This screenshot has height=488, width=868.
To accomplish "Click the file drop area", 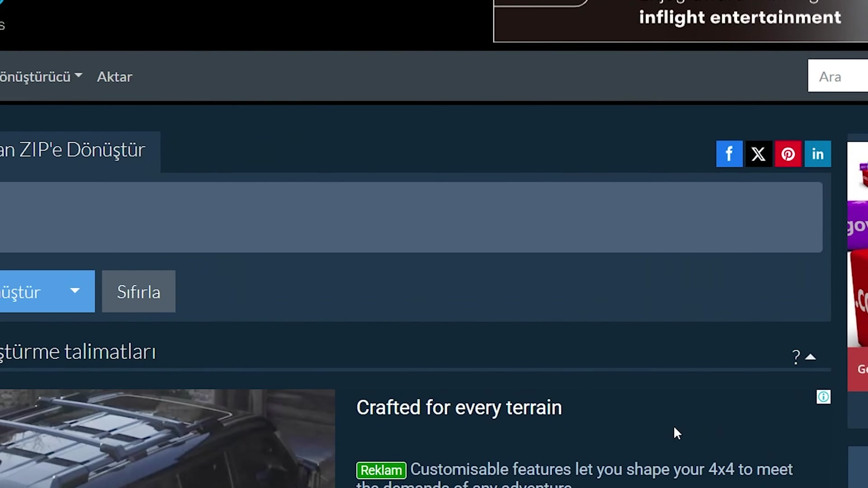I will 410,217.
